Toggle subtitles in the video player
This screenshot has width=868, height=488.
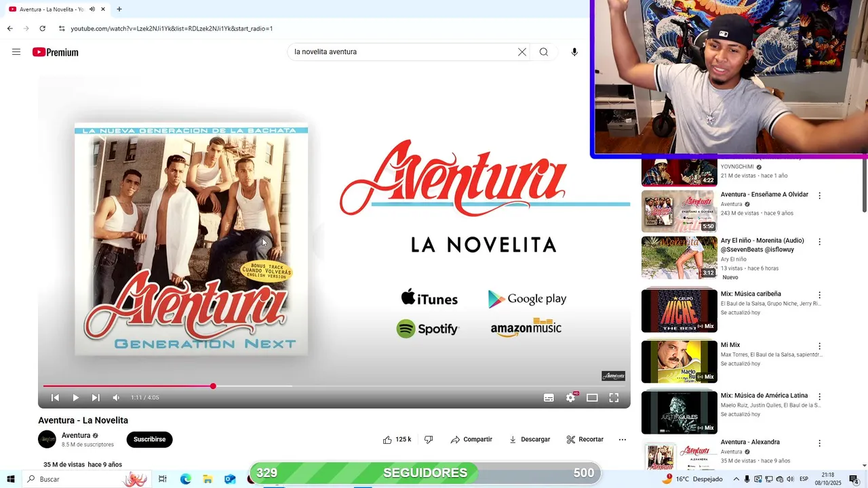[x=549, y=398]
